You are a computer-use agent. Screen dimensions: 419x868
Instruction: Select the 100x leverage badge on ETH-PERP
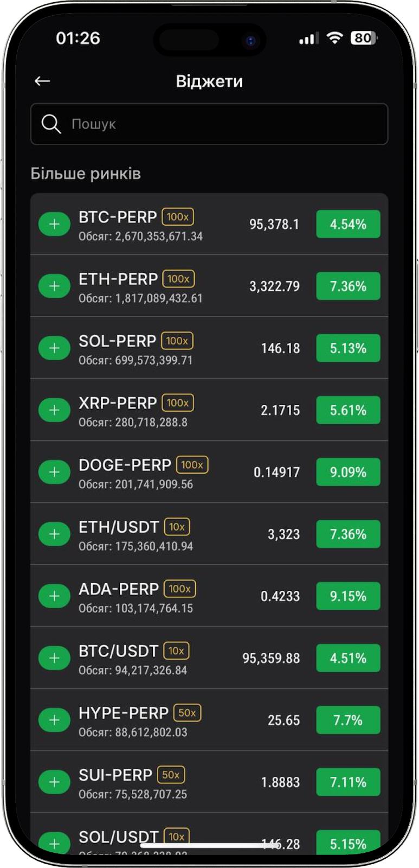click(178, 279)
